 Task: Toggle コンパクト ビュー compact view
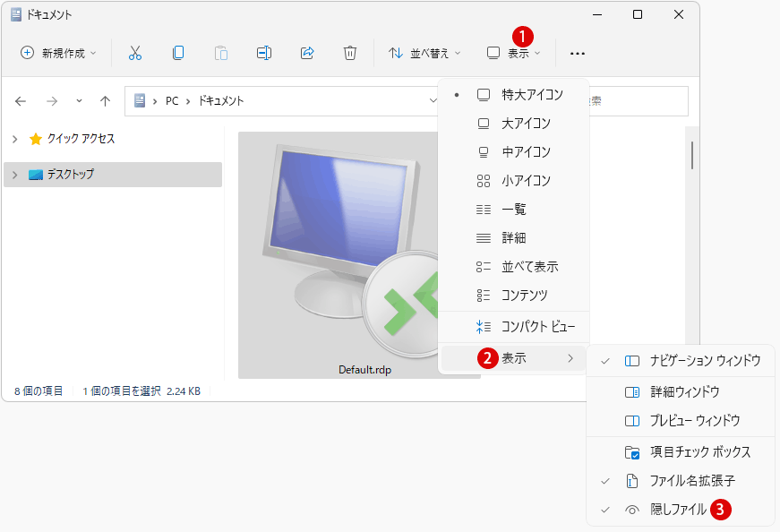[x=513, y=327]
